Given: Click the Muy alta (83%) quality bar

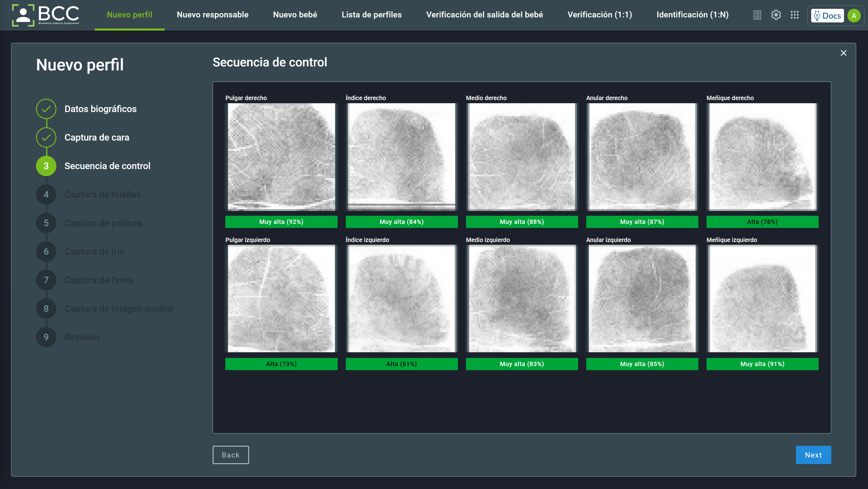Looking at the screenshot, I should coord(522,364).
